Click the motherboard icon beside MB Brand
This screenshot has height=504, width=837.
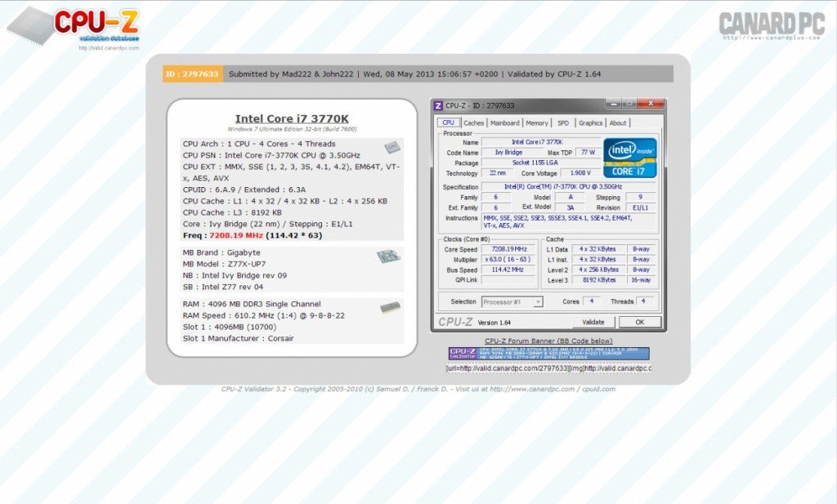pos(388,256)
